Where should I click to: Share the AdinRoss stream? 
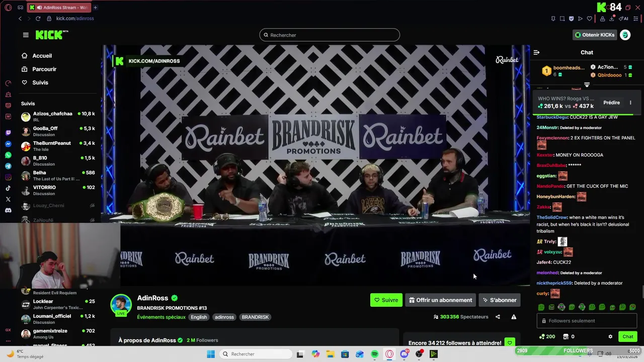498,317
